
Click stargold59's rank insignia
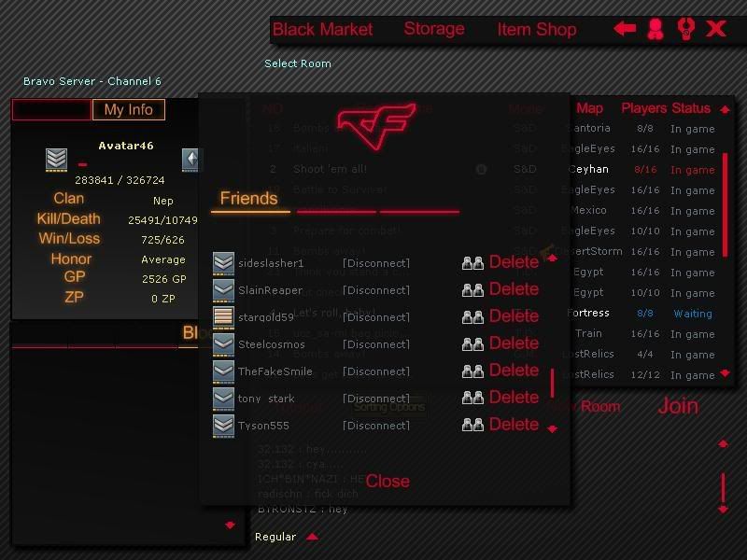pos(223,317)
